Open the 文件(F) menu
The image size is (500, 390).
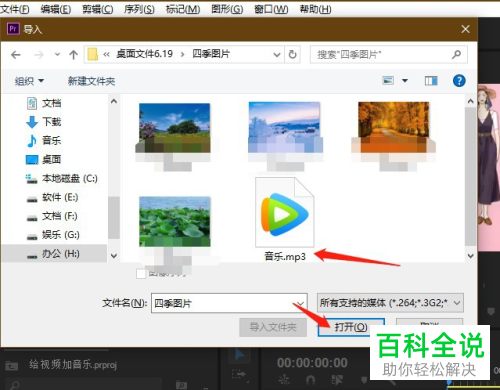click(x=15, y=9)
